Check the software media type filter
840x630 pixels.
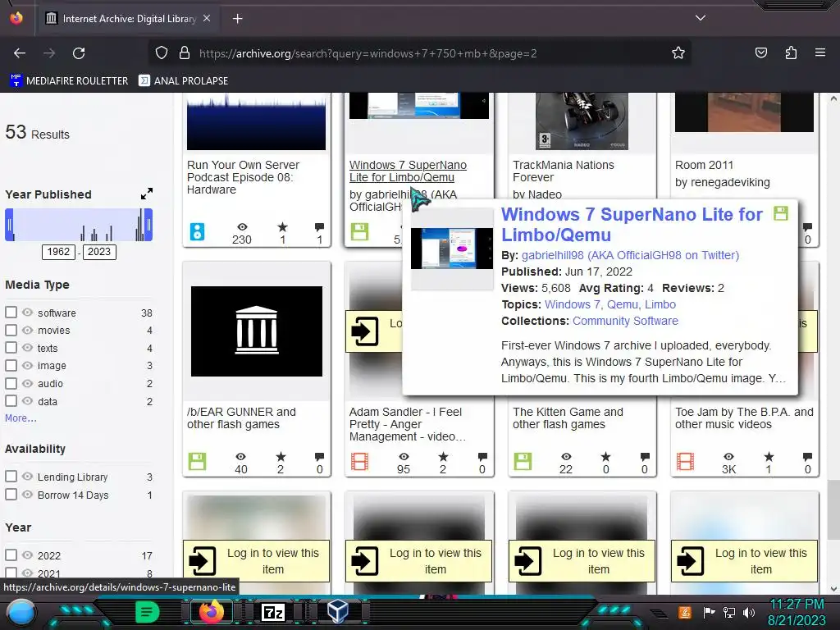(x=11, y=313)
